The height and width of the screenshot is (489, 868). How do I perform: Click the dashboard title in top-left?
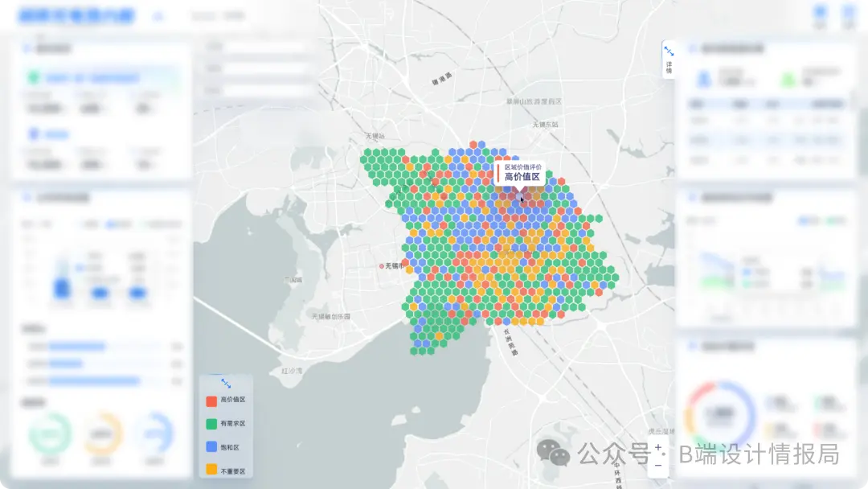click(x=76, y=15)
